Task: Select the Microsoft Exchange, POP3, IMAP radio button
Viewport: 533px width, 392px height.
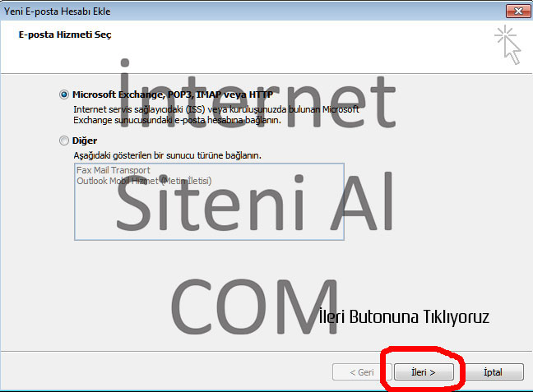Action: coord(65,95)
